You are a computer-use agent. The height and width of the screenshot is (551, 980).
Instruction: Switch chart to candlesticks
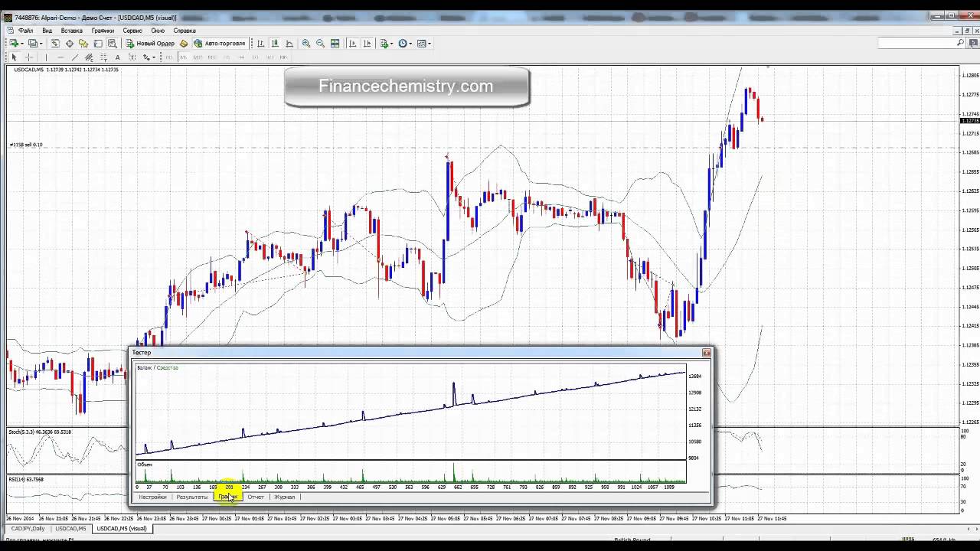tap(275, 44)
